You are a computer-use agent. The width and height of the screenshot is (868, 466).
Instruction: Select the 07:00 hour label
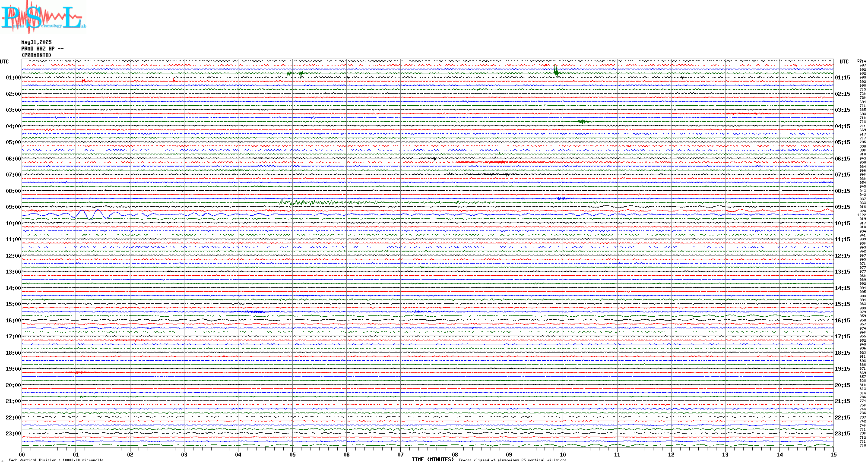[x=13, y=175]
